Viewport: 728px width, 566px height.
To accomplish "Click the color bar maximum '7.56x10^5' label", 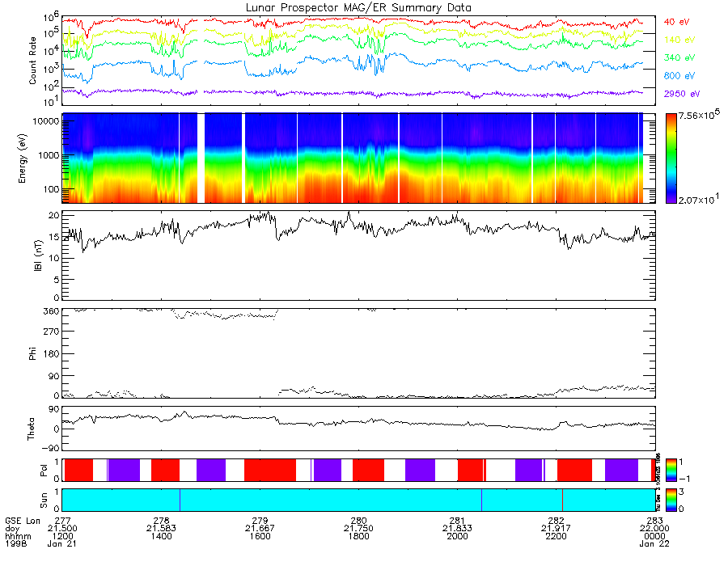I will (x=699, y=114).
